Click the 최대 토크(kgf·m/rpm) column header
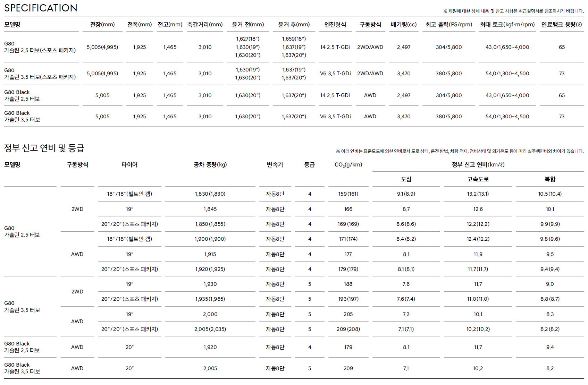This screenshot has width=588, height=385. pos(507,25)
